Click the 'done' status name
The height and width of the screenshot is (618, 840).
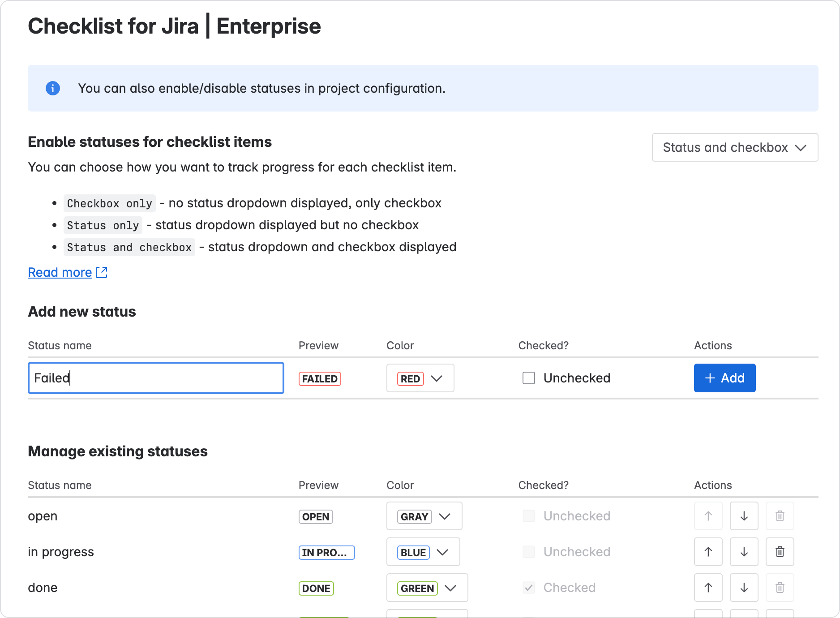tap(43, 588)
